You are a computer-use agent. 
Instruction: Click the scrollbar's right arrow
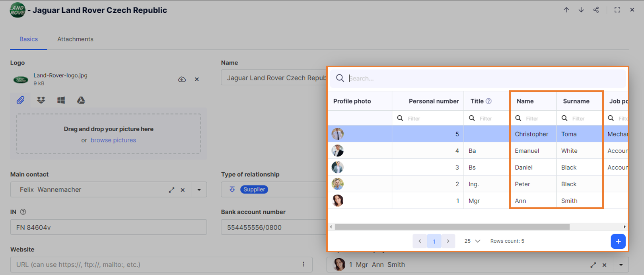click(x=625, y=227)
